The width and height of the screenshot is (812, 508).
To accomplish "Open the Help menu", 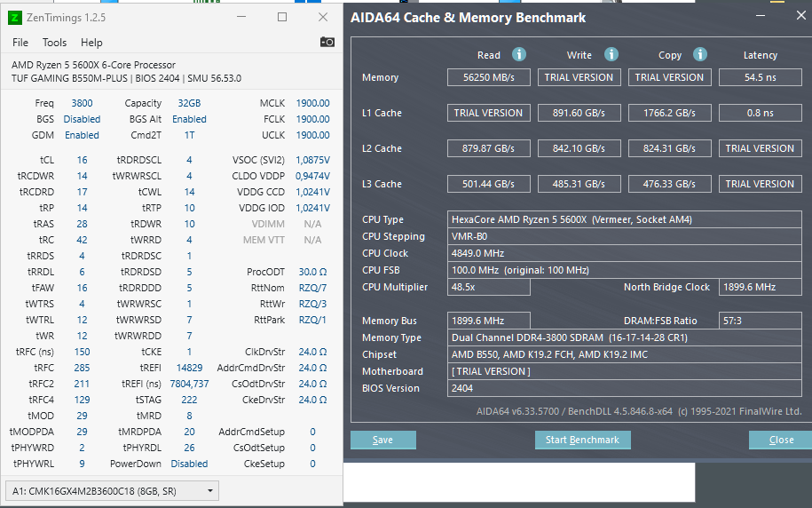I will [x=91, y=43].
